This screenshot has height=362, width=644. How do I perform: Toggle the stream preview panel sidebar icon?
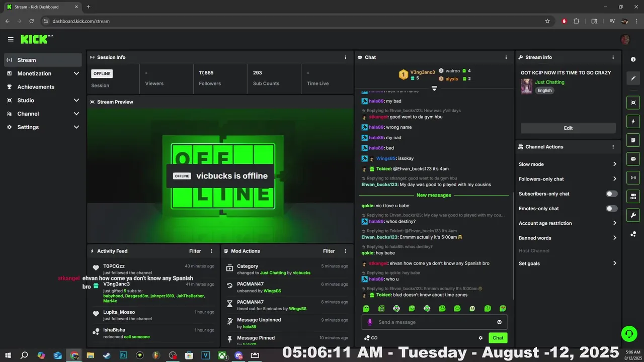pos(633,103)
